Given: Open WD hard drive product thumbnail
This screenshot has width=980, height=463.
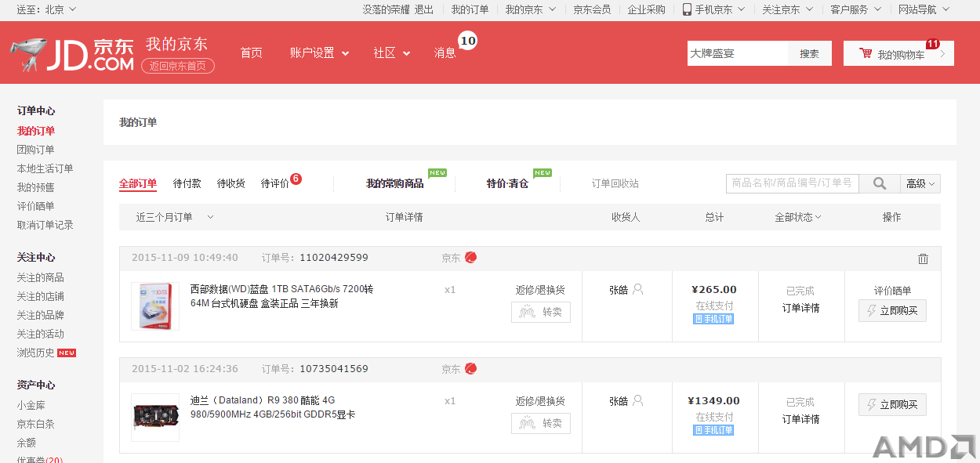Looking at the screenshot, I should click(155, 306).
